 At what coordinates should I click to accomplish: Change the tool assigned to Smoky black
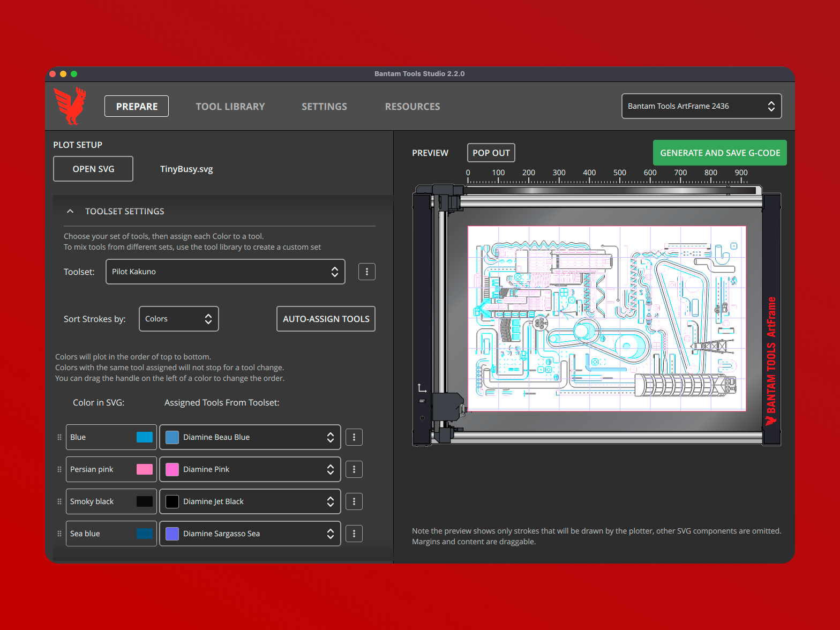250,501
